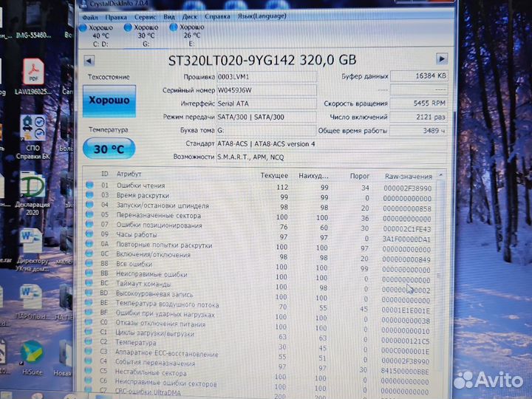532x399 pixels.
Task: Click the Текущее column header
Action: [274, 176]
